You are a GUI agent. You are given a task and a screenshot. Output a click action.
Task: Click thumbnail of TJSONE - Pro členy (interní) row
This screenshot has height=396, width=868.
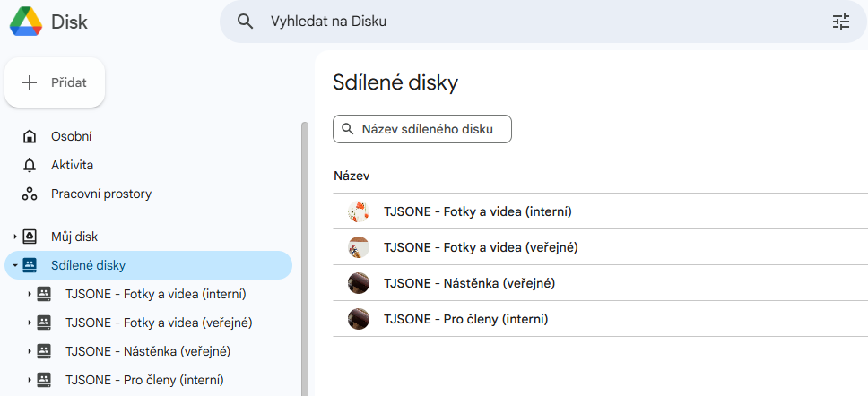[359, 318]
